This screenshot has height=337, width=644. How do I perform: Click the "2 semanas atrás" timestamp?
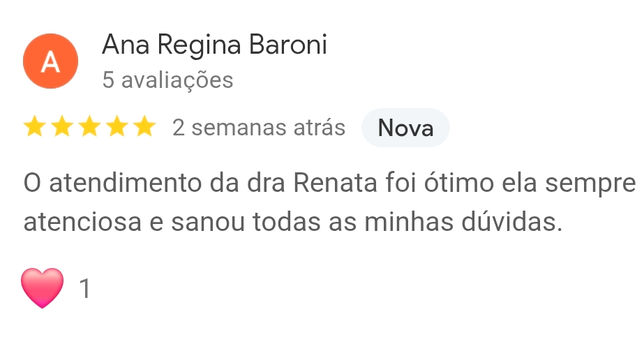pyautogui.click(x=259, y=128)
